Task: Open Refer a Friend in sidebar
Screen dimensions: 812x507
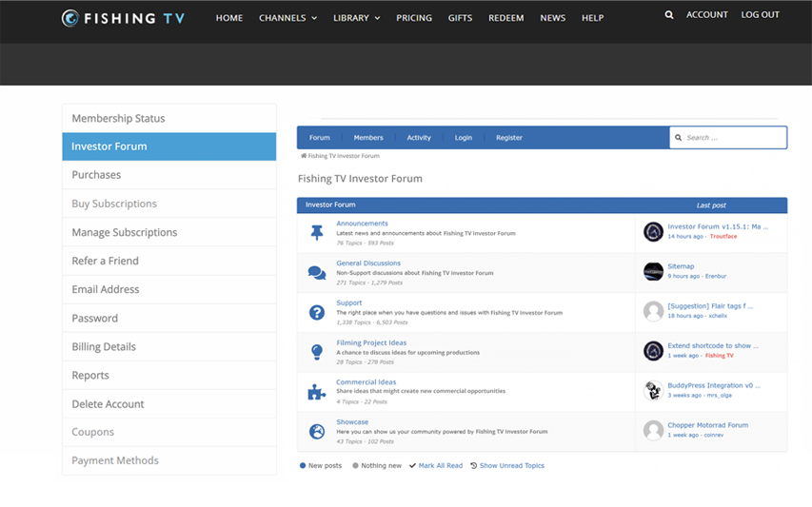Action: [x=169, y=261]
